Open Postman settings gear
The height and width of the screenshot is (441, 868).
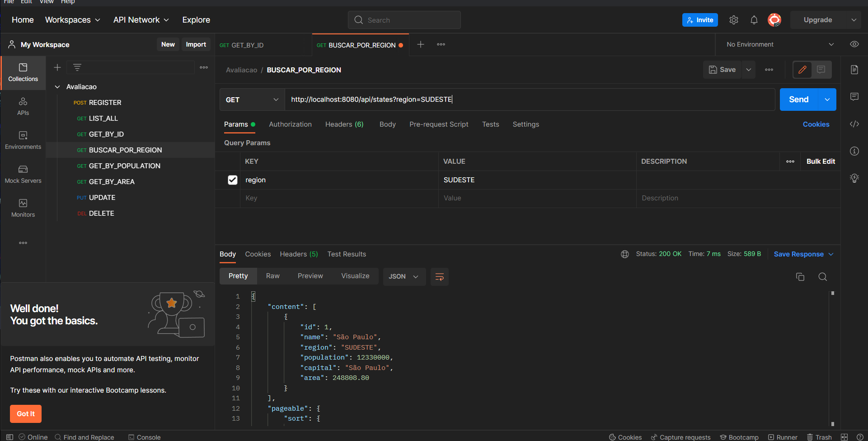(x=734, y=20)
